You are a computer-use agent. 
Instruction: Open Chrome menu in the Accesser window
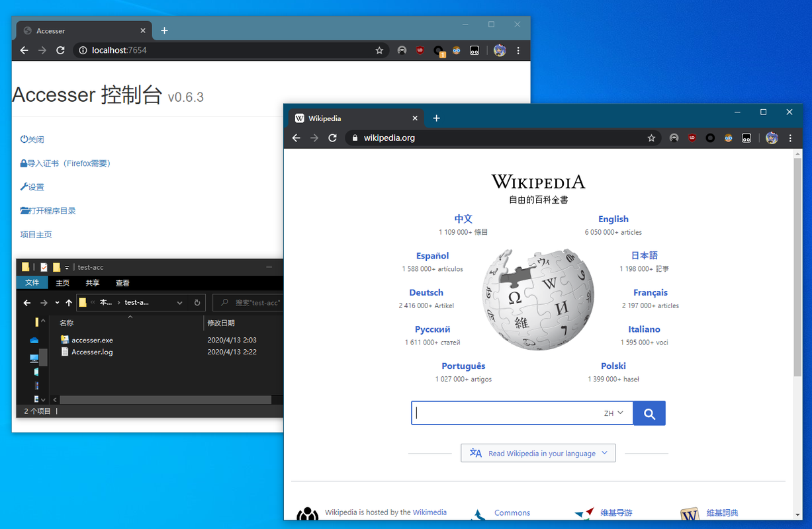[518, 50]
